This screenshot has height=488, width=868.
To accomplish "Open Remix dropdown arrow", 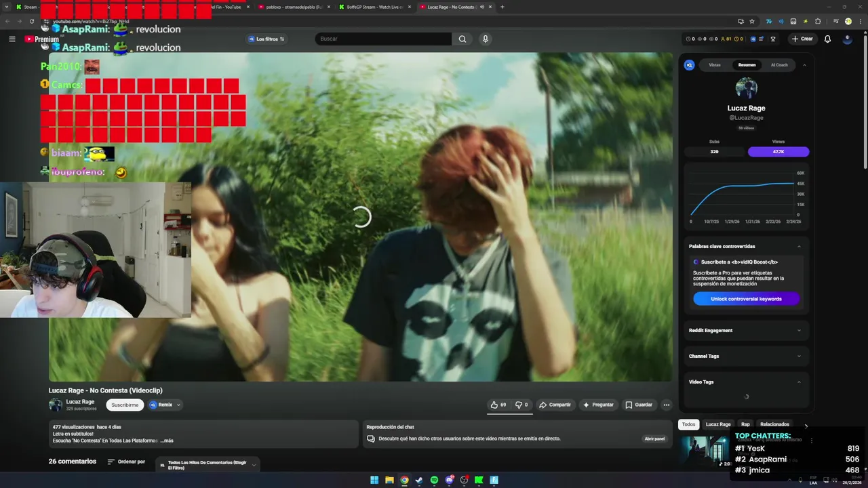I will (x=178, y=405).
